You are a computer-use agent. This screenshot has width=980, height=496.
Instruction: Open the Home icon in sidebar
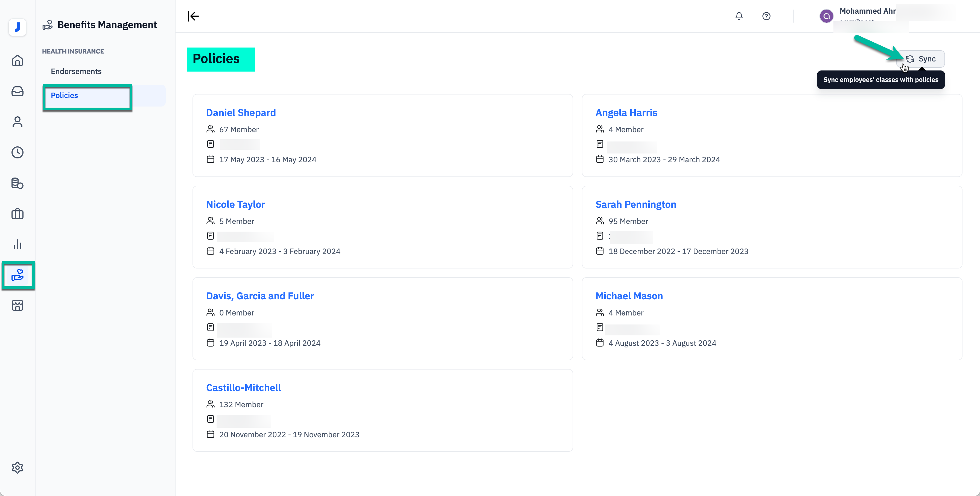(17, 61)
